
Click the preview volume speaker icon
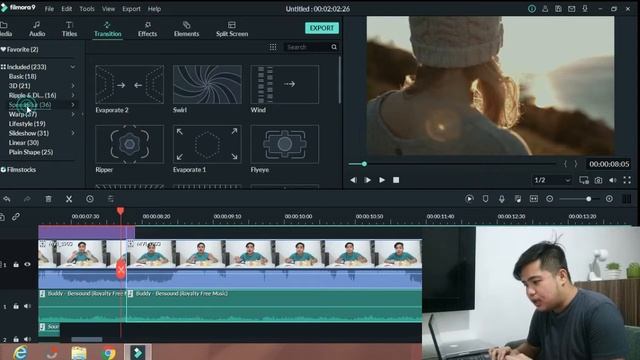tap(613, 180)
